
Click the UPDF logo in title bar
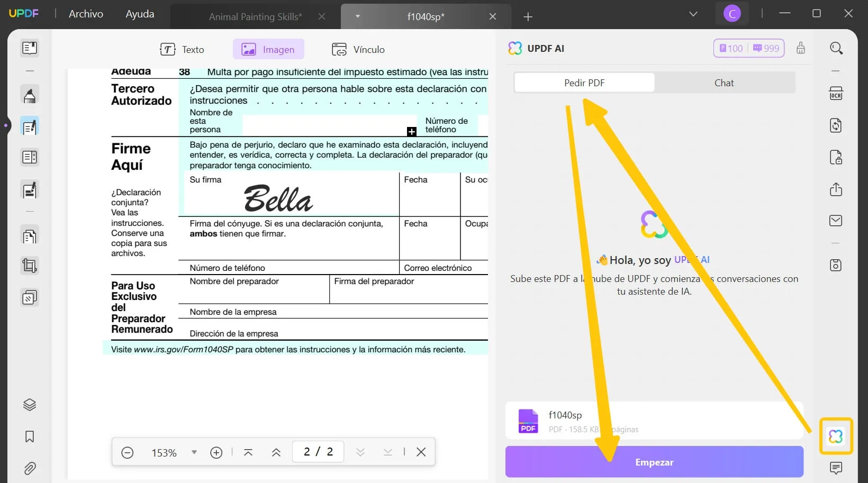coord(24,13)
